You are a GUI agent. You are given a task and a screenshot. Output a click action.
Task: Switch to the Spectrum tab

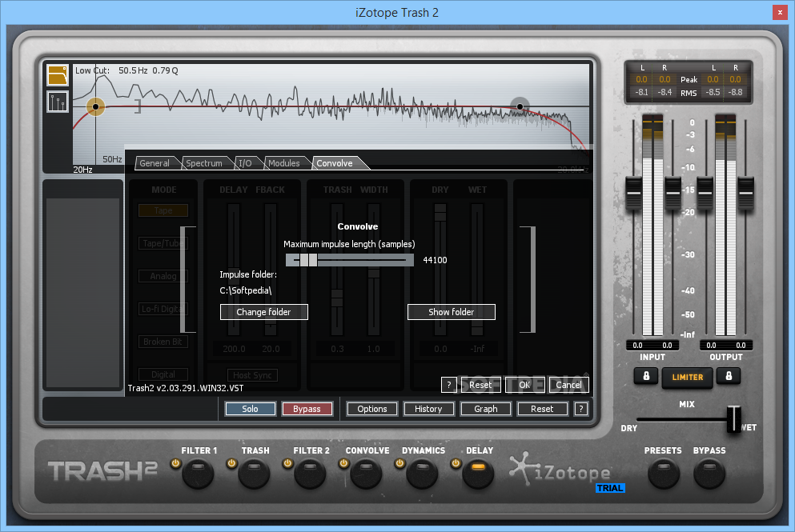(204, 163)
